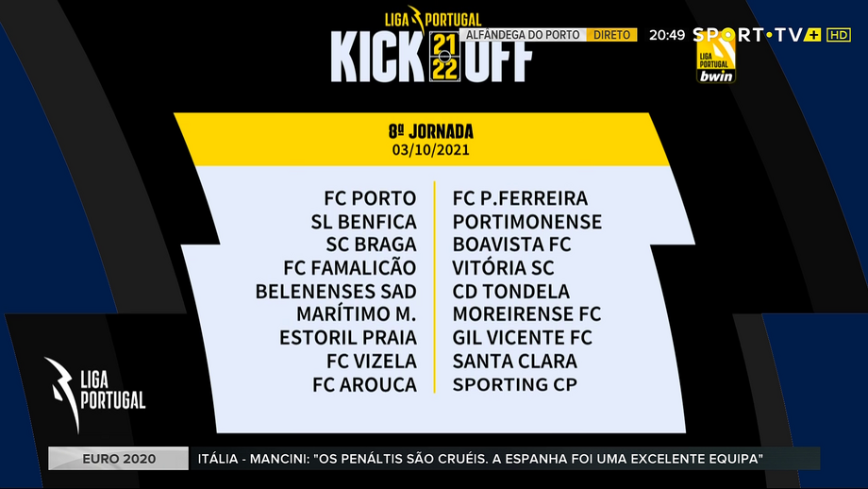Click the Santa Clara team name
Screen dimensions: 868x489
[514, 361]
